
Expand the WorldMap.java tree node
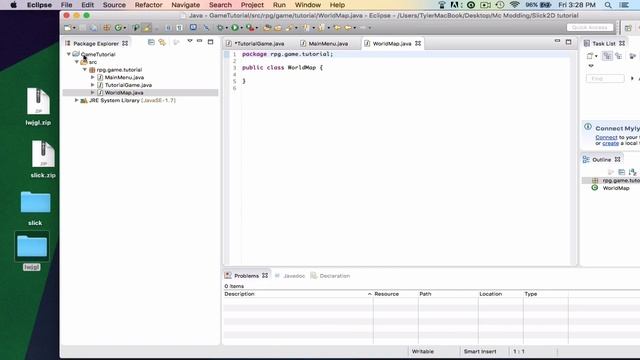[93, 93]
